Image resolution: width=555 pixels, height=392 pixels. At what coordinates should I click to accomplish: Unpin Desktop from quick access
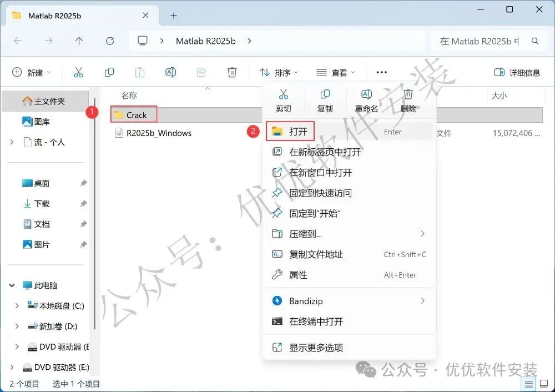pyautogui.click(x=84, y=183)
